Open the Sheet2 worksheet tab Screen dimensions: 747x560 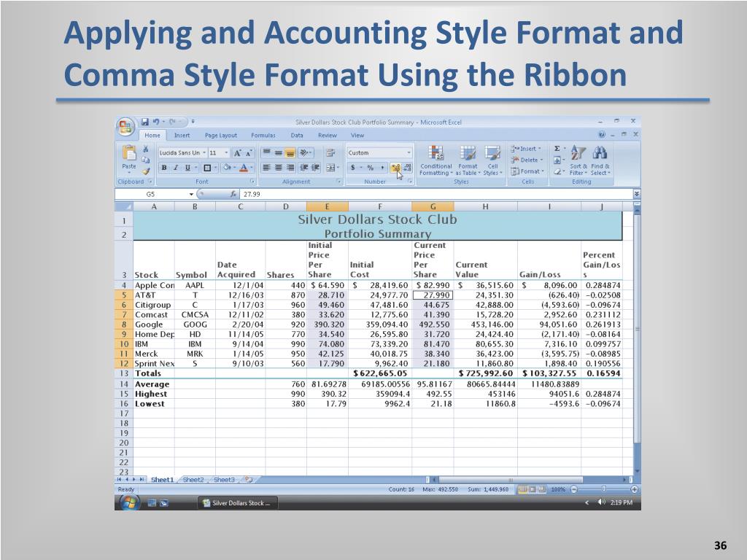pos(193,480)
